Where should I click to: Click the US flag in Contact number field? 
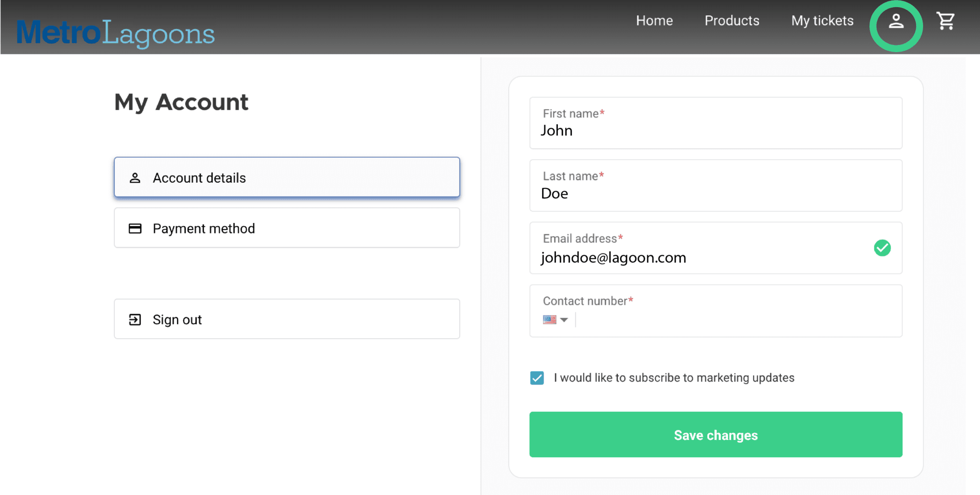549,319
